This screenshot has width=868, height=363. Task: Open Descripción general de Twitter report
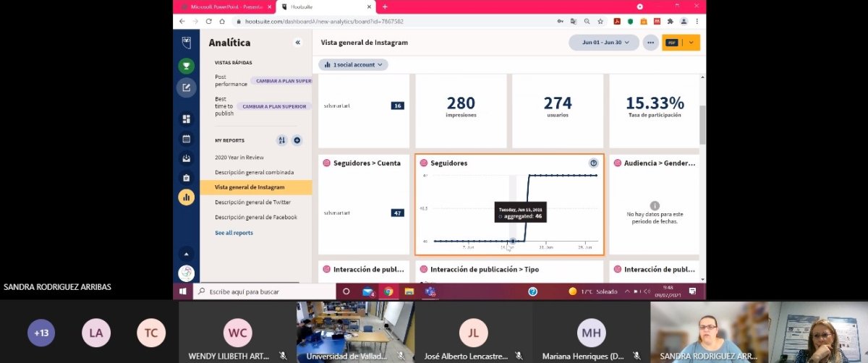point(252,202)
